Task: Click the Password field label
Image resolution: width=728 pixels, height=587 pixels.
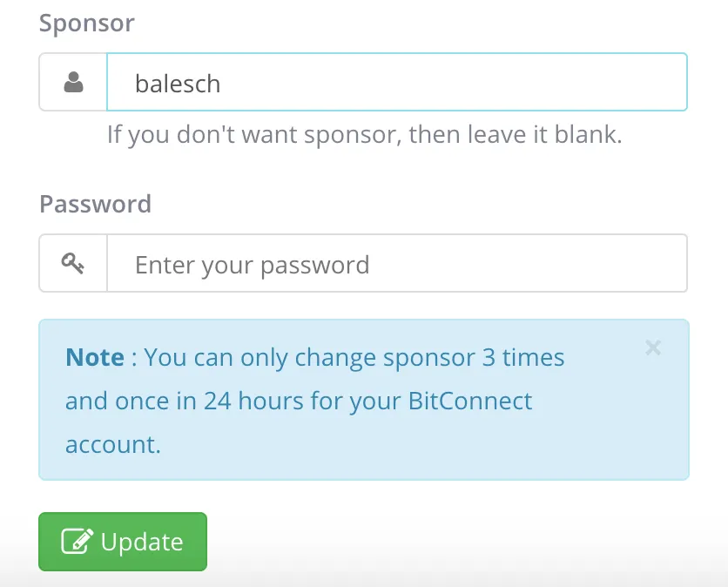Action: click(x=95, y=204)
